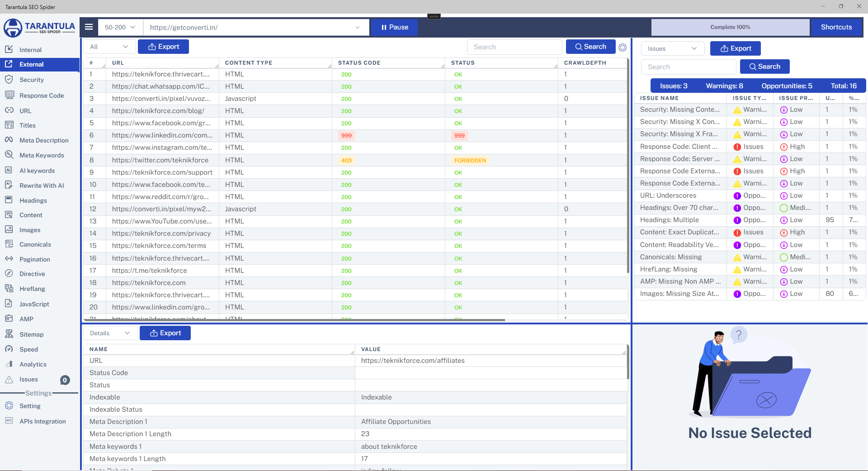Open the Details dropdown in lower panel

tap(110, 333)
